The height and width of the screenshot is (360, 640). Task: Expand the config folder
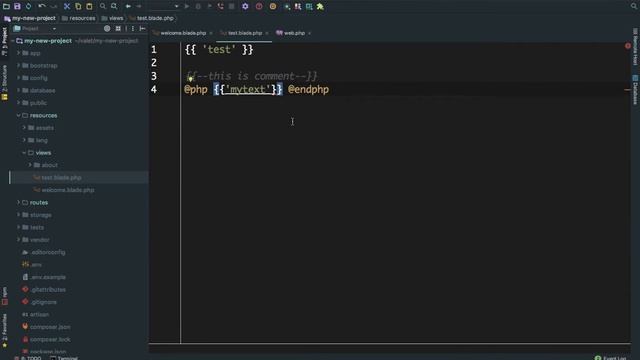[x=18, y=78]
